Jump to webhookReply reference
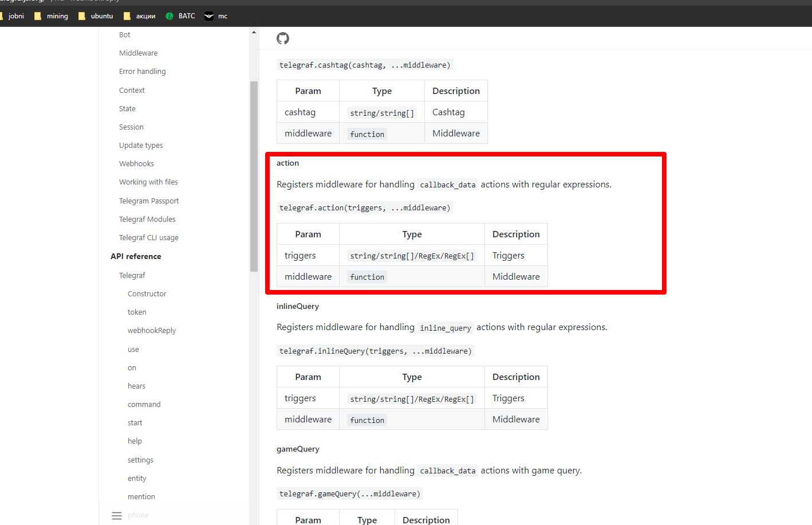 152,331
